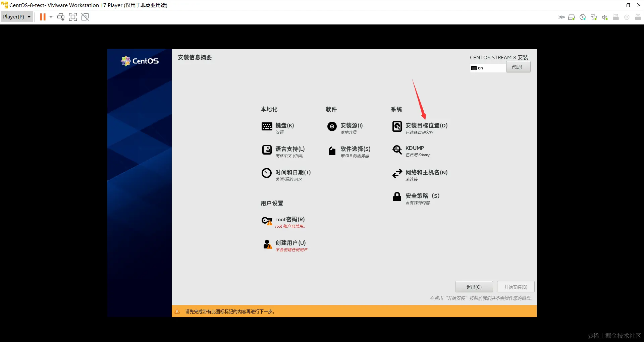
Task: Click '已启用 Kdump' status text
Action: coord(418,155)
